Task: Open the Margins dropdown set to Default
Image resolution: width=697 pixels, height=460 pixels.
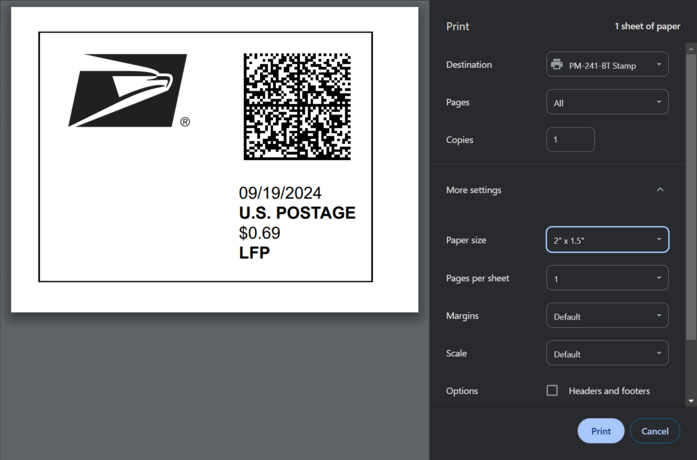Action: pyautogui.click(x=607, y=316)
